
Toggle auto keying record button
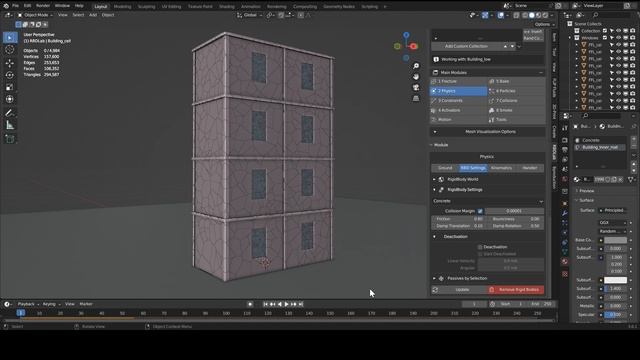tap(250, 304)
